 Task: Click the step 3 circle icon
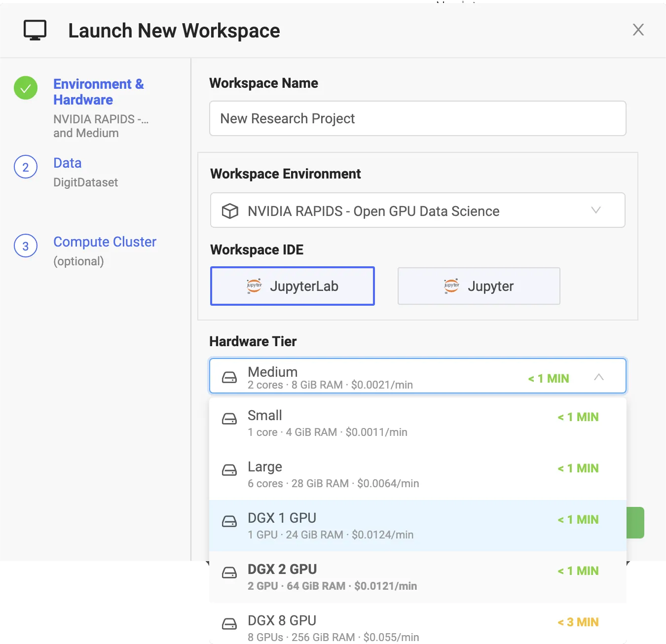tap(26, 246)
